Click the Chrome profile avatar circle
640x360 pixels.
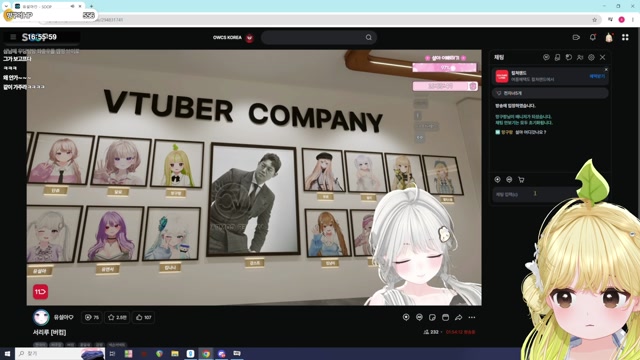pos(621,20)
